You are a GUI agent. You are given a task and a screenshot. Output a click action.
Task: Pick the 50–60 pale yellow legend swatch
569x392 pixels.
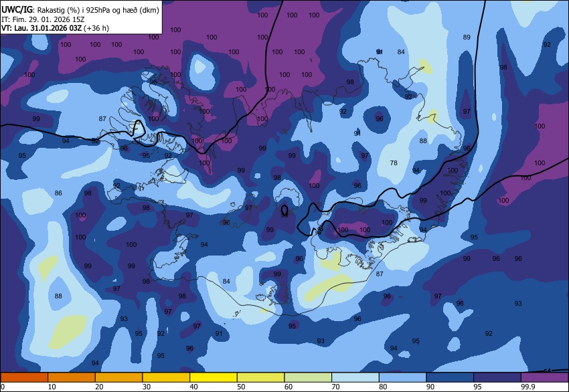click(x=261, y=377)
